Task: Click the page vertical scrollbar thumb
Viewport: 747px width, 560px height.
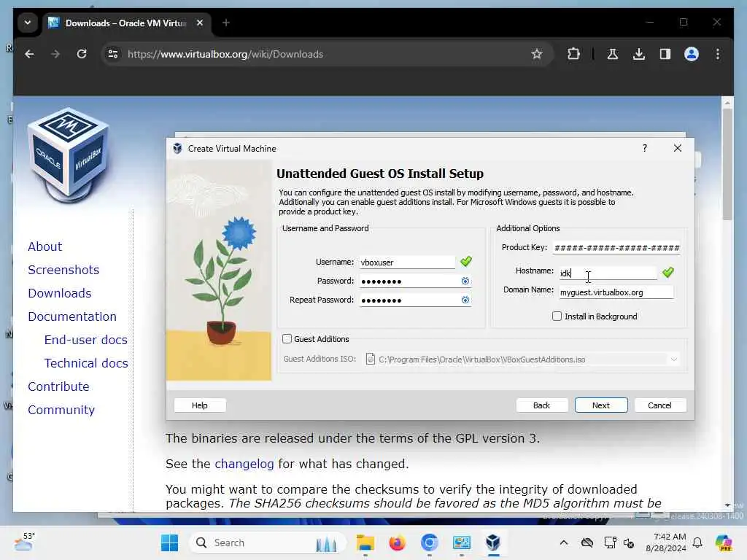Action: pyautogui.click(x=727, y=164)
